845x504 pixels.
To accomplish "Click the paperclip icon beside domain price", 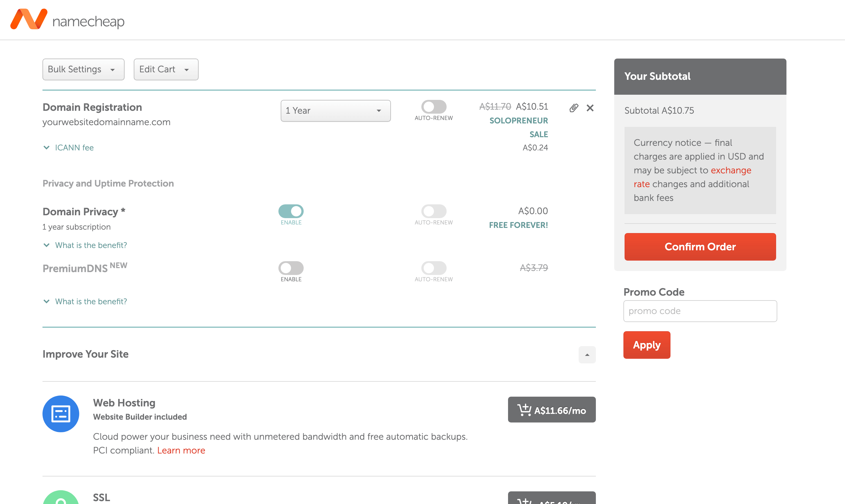I will (574, 108).
